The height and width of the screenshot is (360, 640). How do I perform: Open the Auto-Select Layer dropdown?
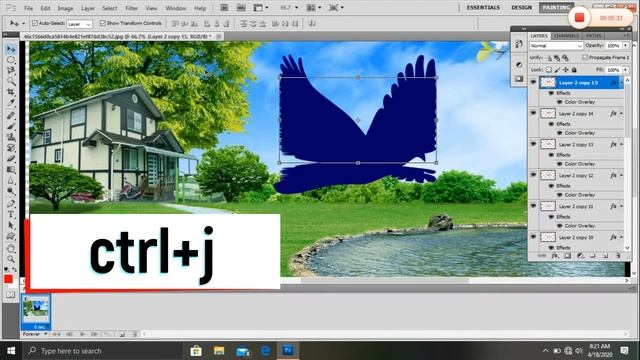coord(80,24)
